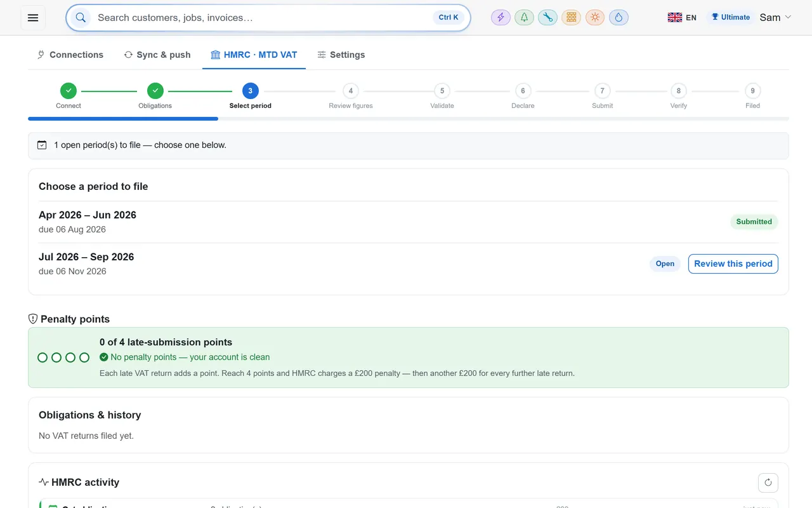Click the blue wizard progress bar

(x=123, y=119)
